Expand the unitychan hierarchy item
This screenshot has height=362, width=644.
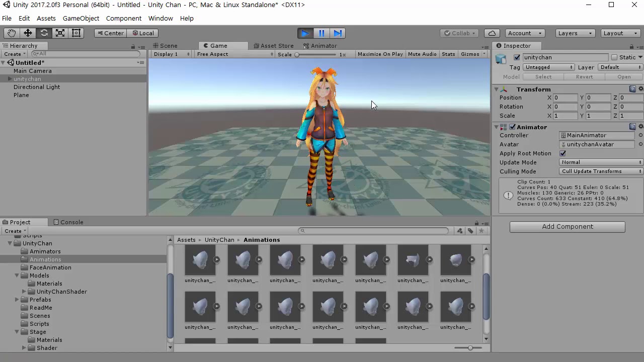click(10, 79)
